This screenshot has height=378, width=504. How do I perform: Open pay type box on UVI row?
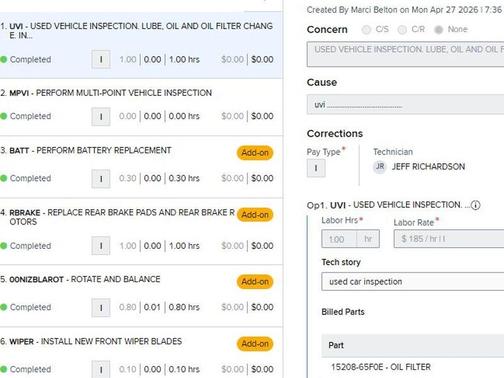[101, 59]
